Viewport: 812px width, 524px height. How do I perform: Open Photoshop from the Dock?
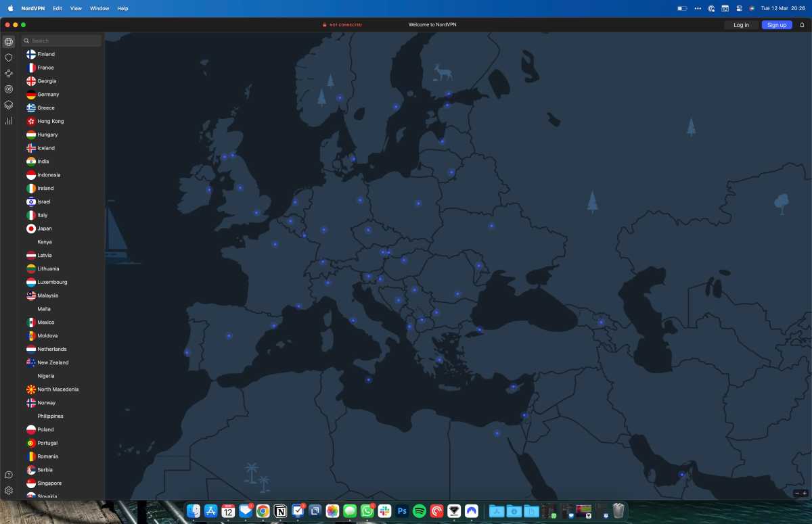[402, 510]
